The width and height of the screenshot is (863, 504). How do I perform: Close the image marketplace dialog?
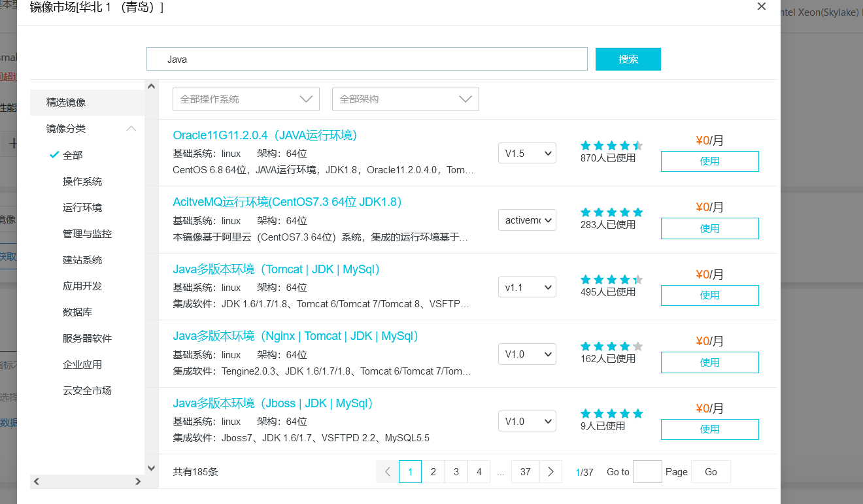(761, 7)
